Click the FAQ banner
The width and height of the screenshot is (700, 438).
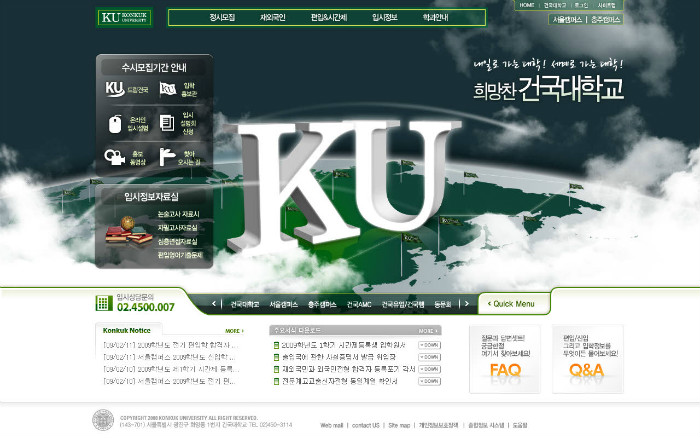504,359
